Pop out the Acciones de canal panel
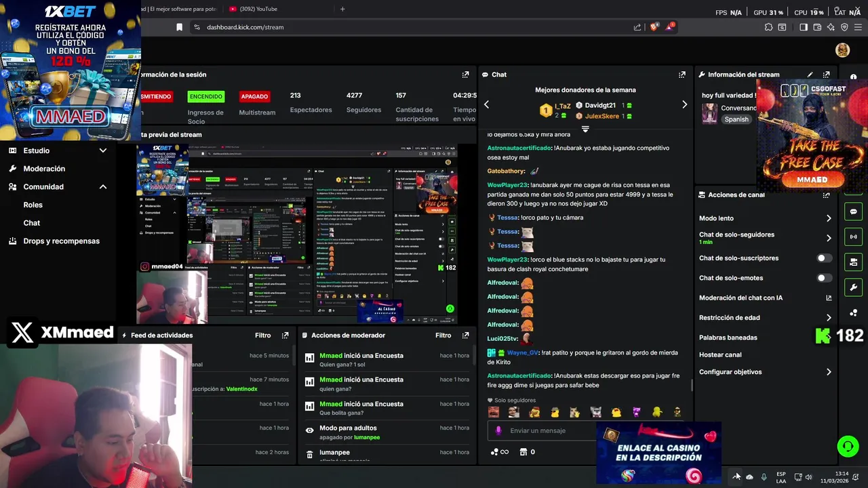 coord(826,195)
